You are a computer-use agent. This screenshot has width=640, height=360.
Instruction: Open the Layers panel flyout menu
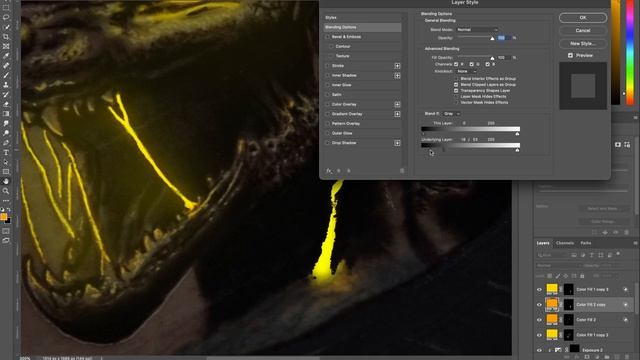[x=636, y=243]
